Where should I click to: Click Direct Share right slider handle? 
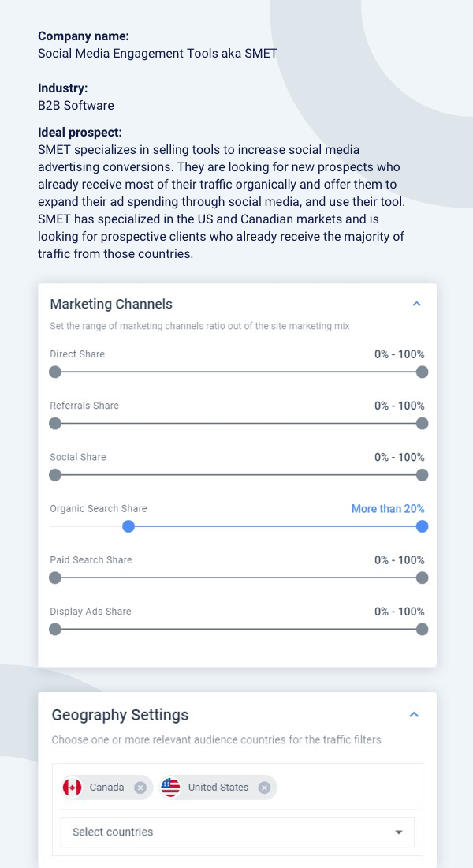tap(422, 372)
